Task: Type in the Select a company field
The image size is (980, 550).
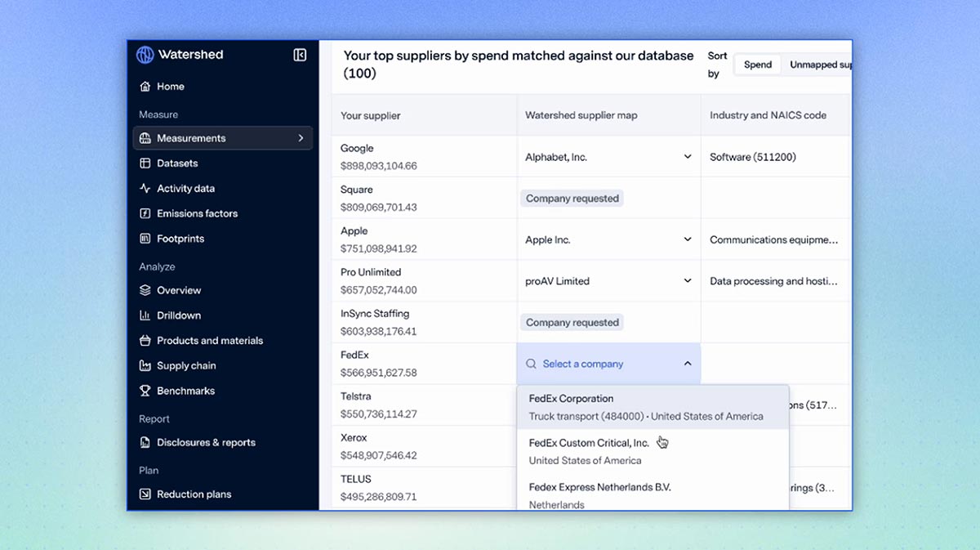Action: pos(608,364)
